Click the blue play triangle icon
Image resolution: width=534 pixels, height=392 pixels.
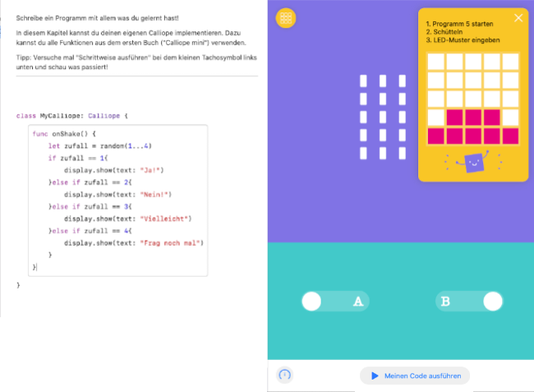click(375, 376)
